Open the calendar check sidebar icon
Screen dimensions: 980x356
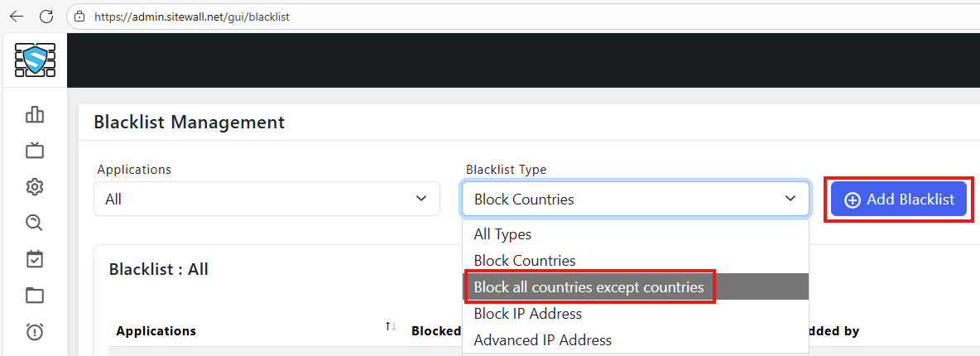(35, 259)
